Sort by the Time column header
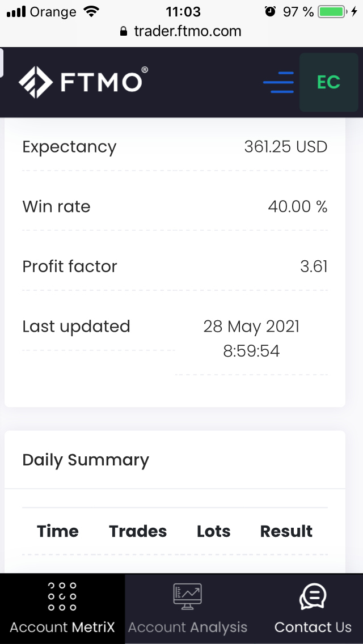363x644 pixels. pos(58,531)
